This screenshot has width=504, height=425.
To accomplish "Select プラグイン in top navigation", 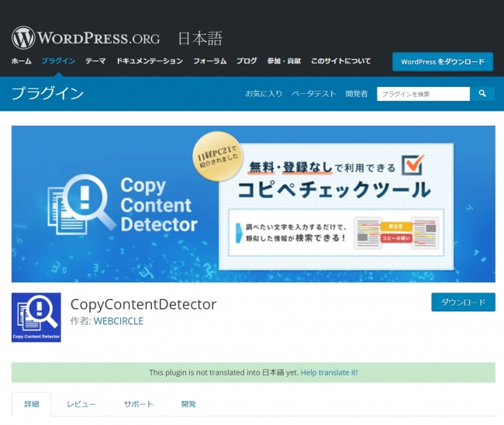I will [58, 60].
